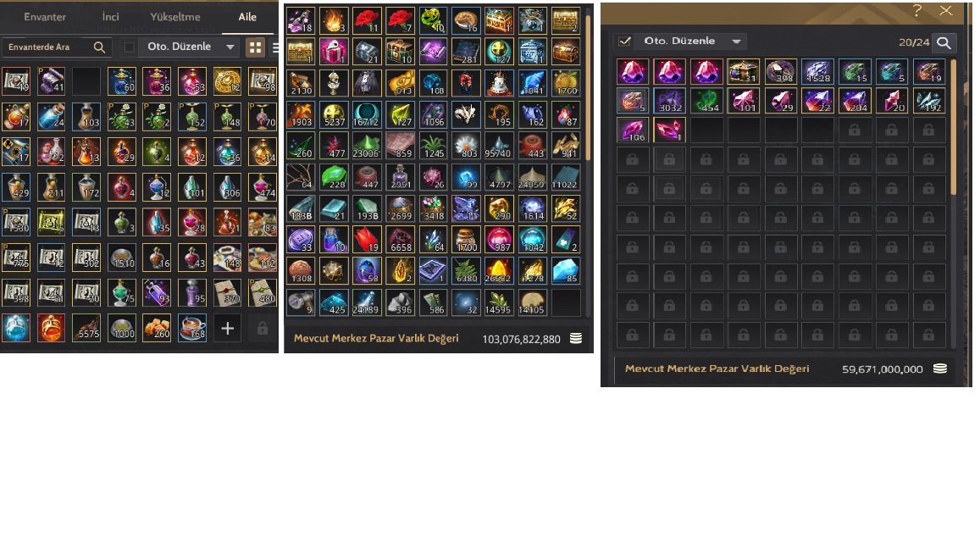Focus the Envanterde Ara search field
This screenshot has height=549, width=980.
[49, 47]
